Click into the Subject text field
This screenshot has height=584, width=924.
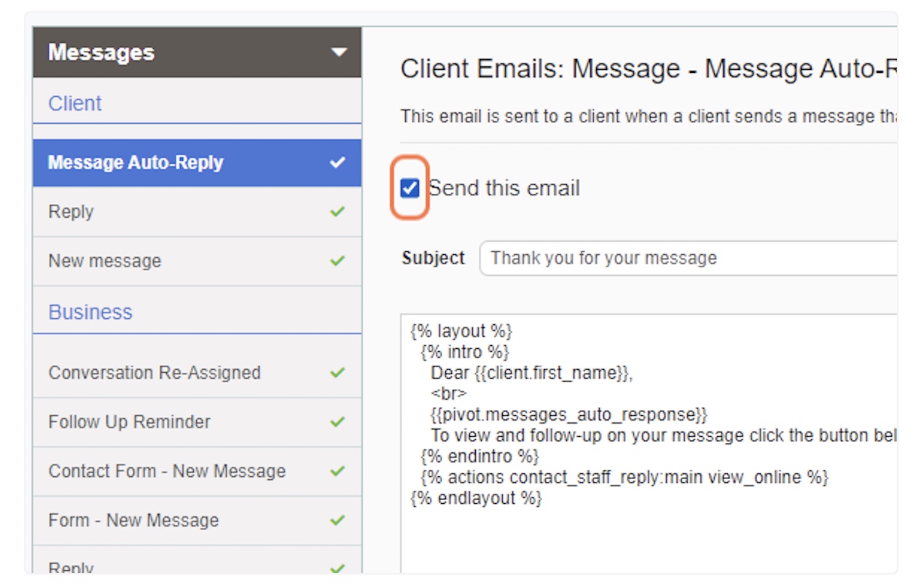pos(688,259)
